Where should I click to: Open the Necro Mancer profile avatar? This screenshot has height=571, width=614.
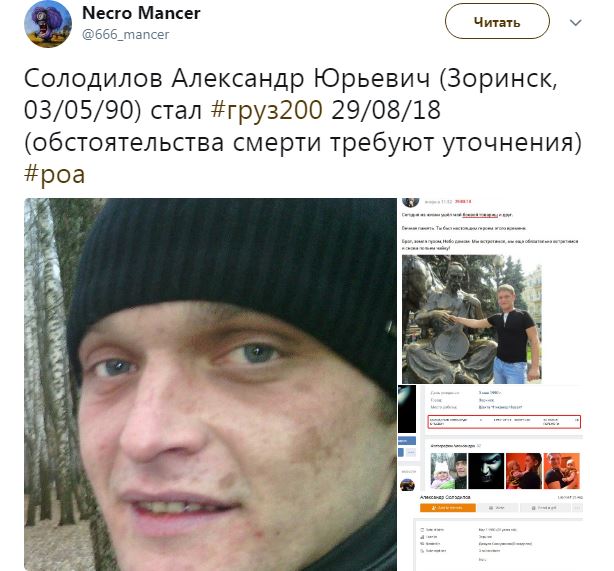[48, 23]
